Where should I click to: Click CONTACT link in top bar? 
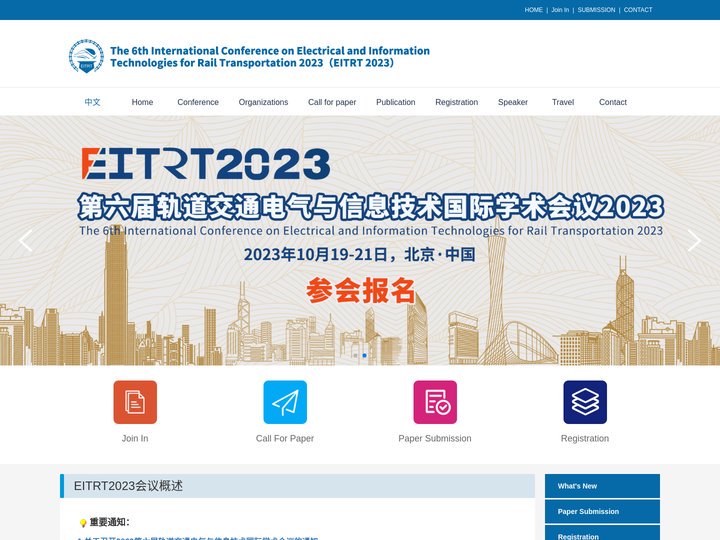(x=638, y=10)
